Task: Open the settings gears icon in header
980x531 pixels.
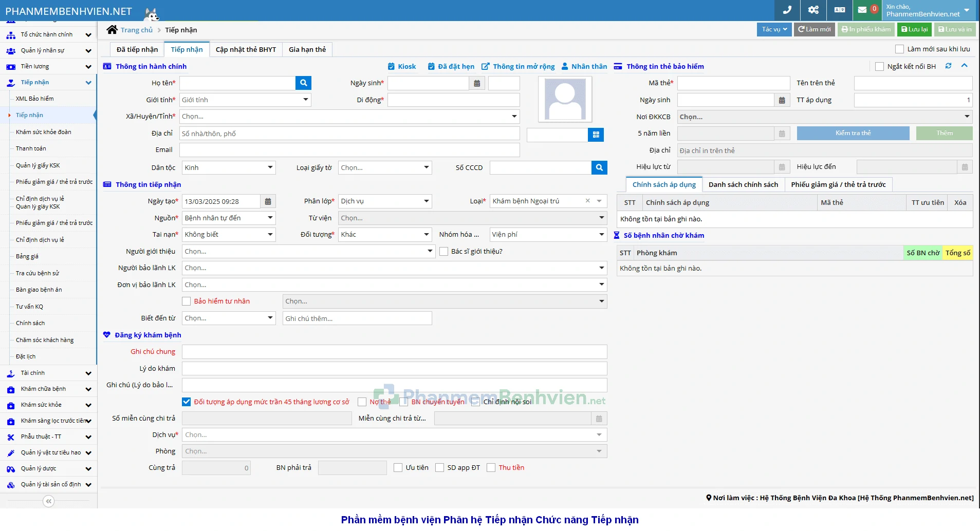Action: click(x=813, y=10)
